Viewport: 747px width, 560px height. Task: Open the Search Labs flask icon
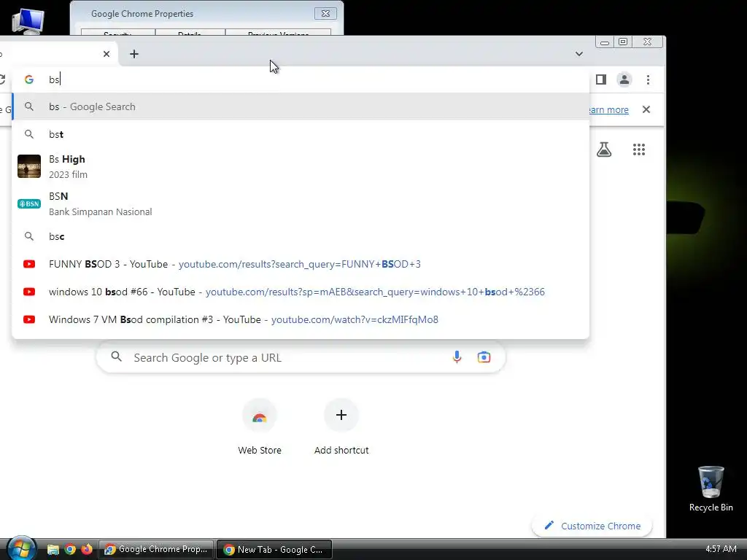pyautogui.click(x=604, y=149)
